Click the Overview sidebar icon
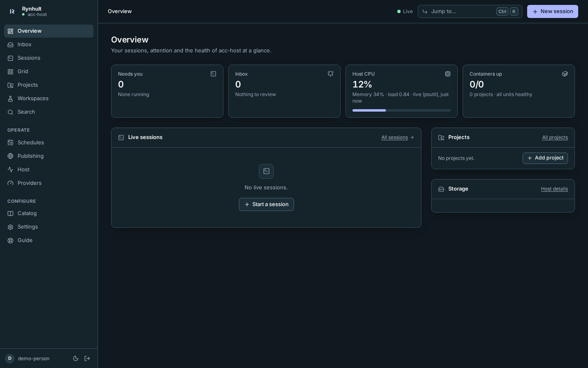588x368 pixels. coord(10,31)
